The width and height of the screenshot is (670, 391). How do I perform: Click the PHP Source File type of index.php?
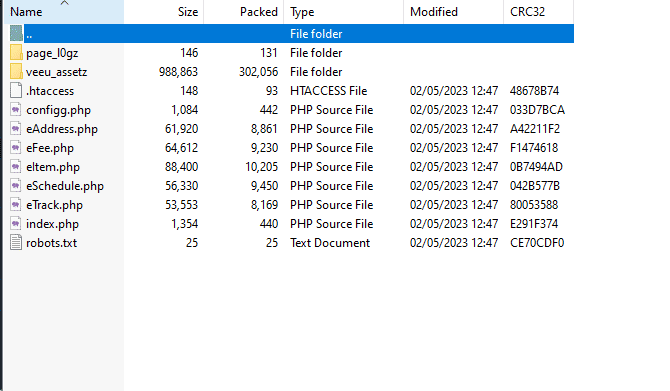pyautogui.click(x=332, y=224)
